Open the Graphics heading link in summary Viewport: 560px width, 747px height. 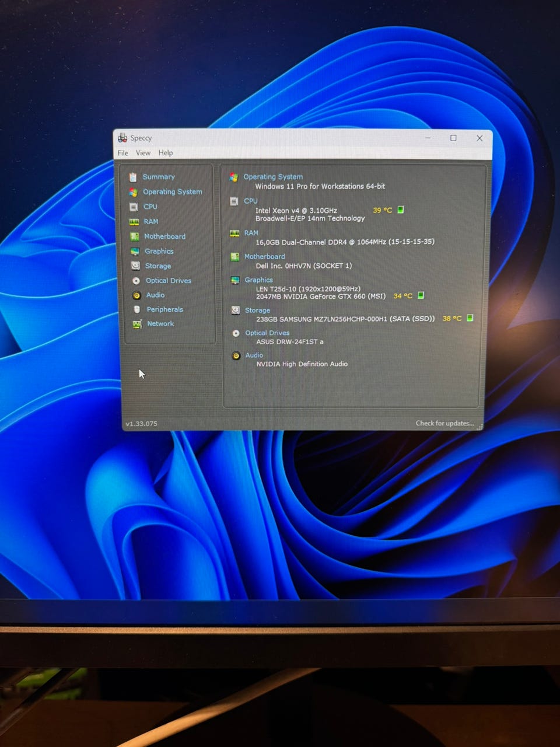pyautogui.click(x=259, y=280)
